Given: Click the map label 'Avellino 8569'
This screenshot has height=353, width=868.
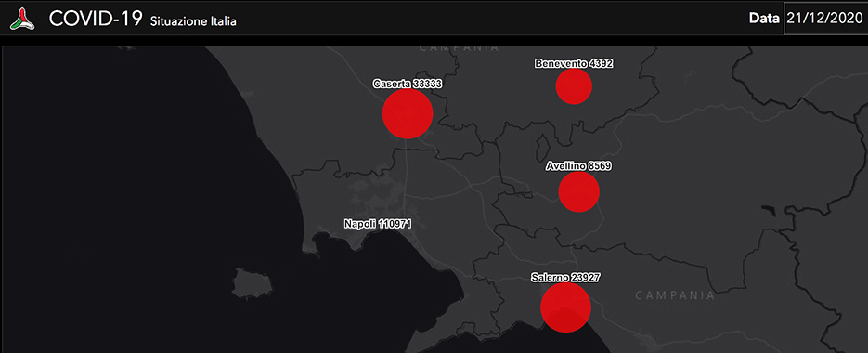Looking at the screenshot, I should point(578,165).
